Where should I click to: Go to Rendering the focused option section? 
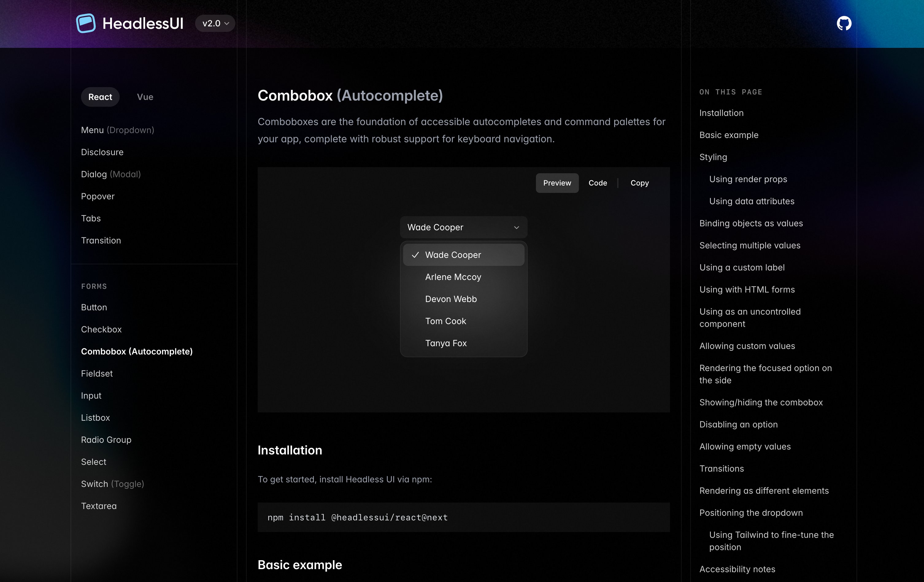pos(765,374)
